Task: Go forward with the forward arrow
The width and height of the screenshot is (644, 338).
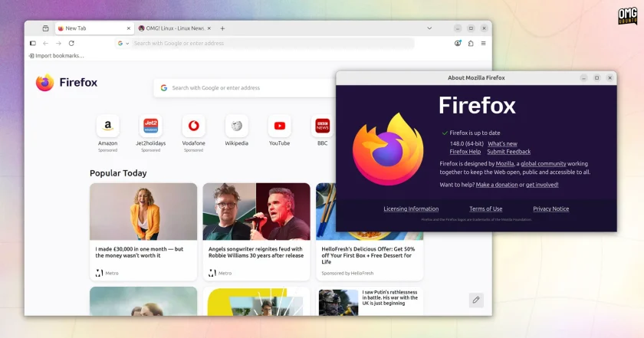Action: pyautogui.click(x=58, y=43)
